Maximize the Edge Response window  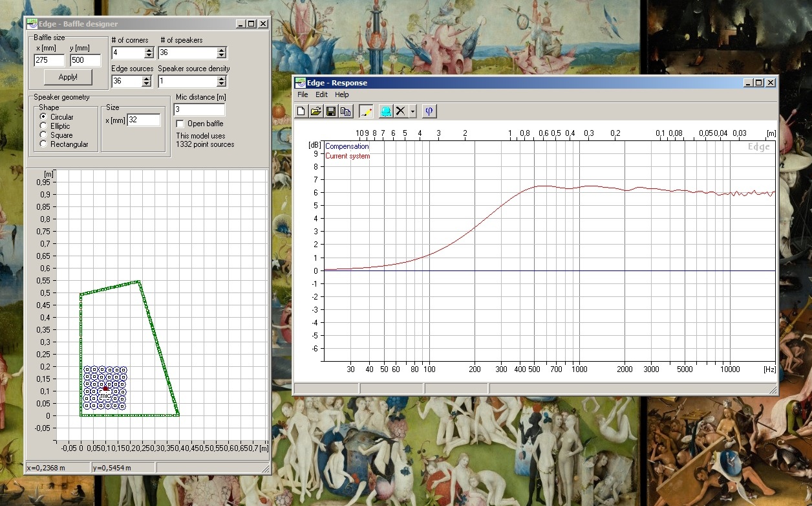758,83
